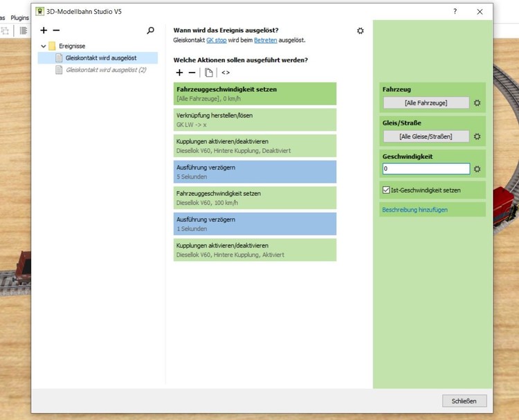
Task: Switch to script view with the <> icon
Action: tap(226, 73)
